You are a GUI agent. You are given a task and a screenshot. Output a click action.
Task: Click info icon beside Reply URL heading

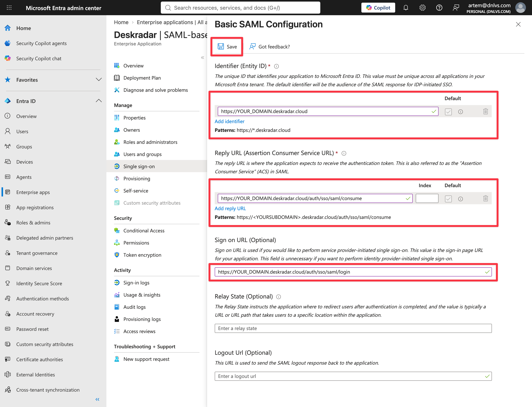click(344, 153)
